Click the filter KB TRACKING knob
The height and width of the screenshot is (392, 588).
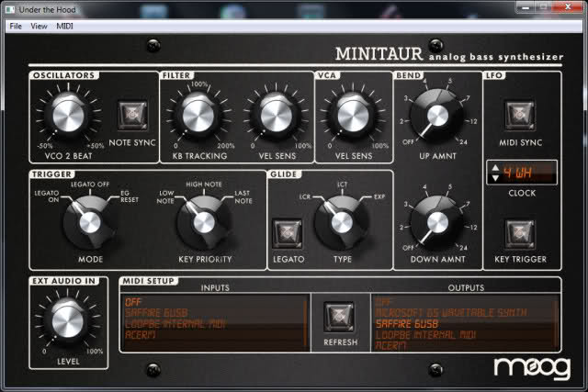tap(198, 115)
